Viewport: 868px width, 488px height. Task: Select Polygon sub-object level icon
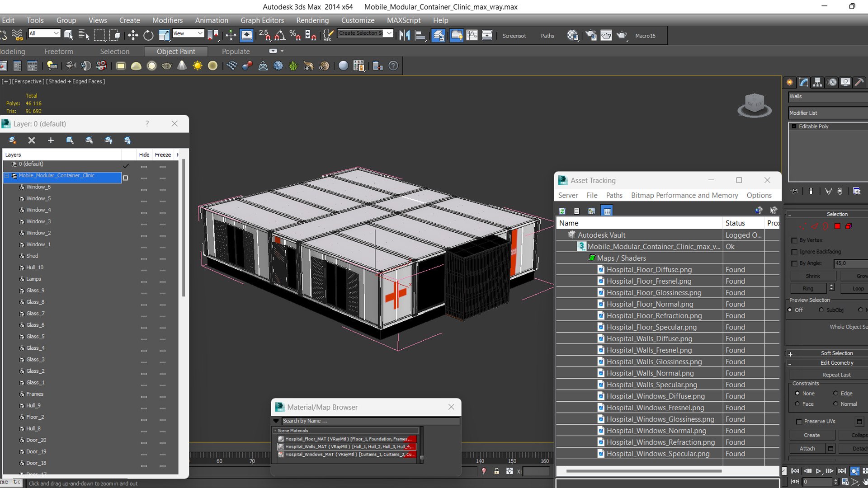coord(837,226)
